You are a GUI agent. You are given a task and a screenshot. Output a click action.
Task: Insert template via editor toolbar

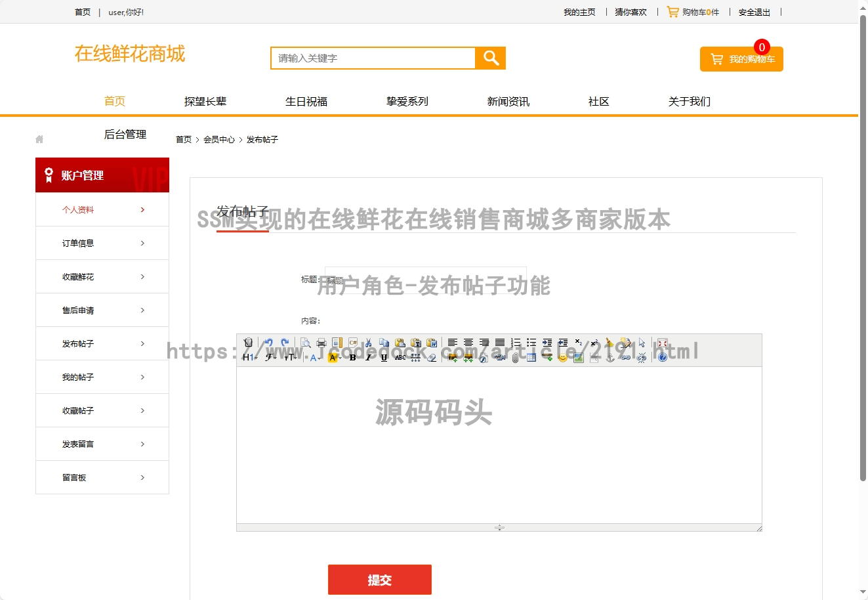(x=337, y=343)
